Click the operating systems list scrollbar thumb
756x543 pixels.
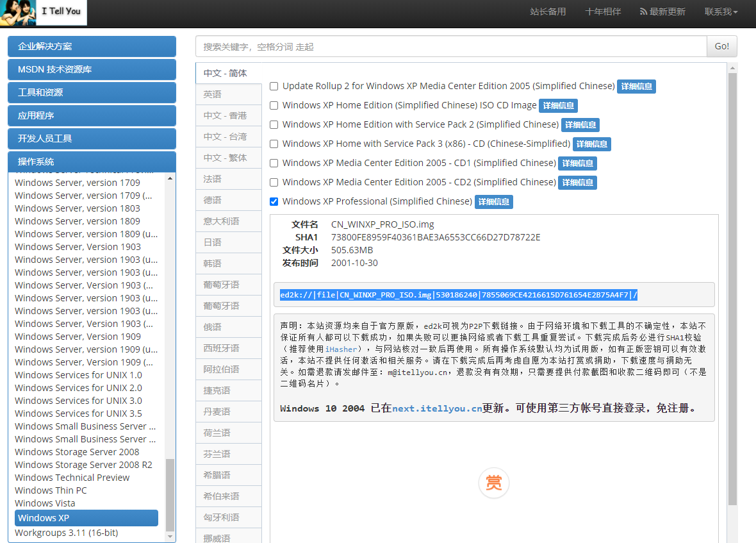170,494
